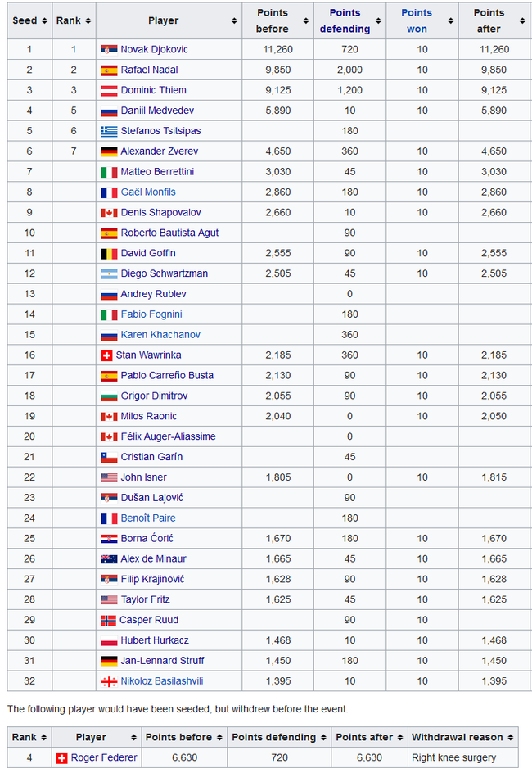Sort by Points won column arrows
The image size is (532, 782).
(x=451, y=21)
